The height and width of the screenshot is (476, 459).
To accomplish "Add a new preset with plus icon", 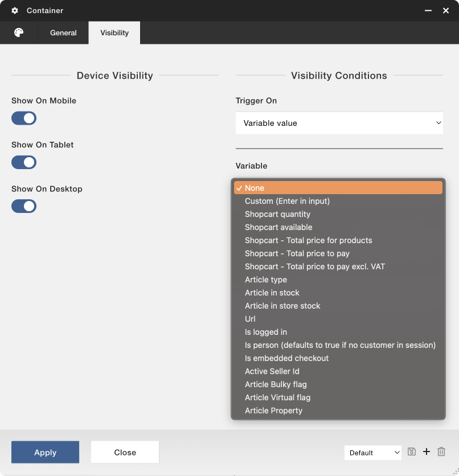I will click(x=427, y=452).
